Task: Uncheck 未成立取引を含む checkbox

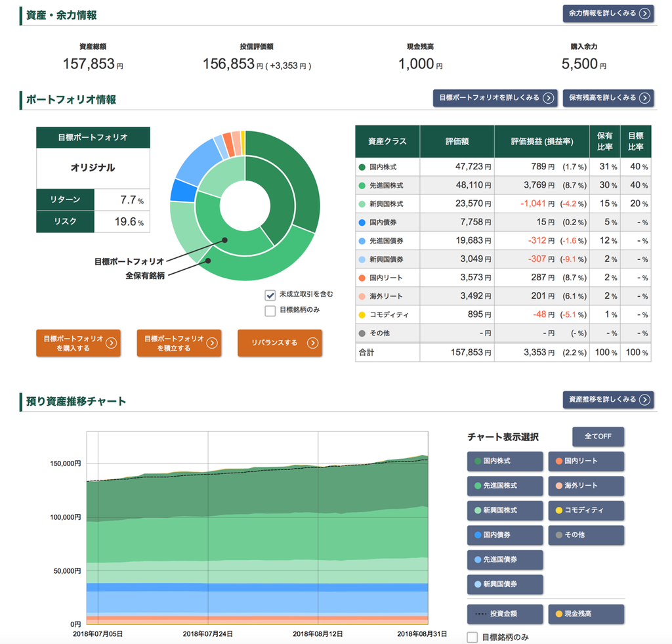Action: point(270,295)
